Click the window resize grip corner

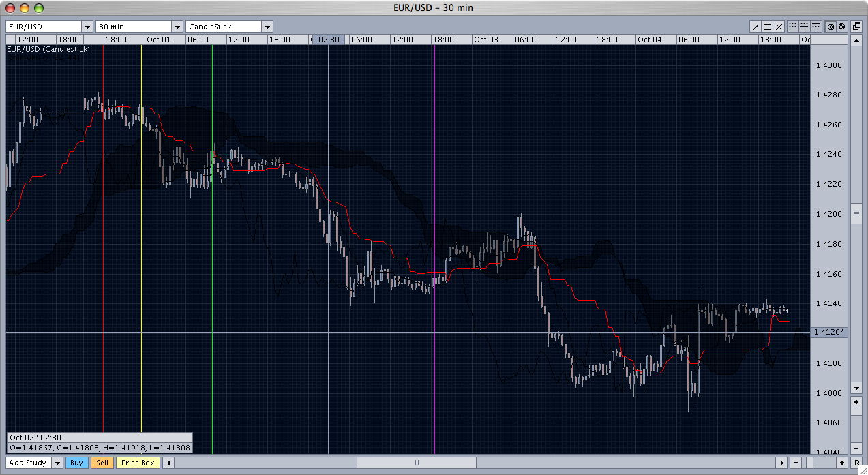point(862,470)
